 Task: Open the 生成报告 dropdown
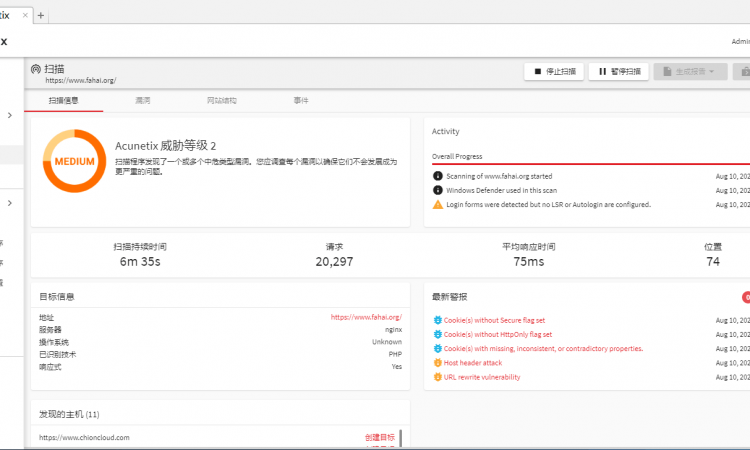pyautogui.click(x=689, y=72)
